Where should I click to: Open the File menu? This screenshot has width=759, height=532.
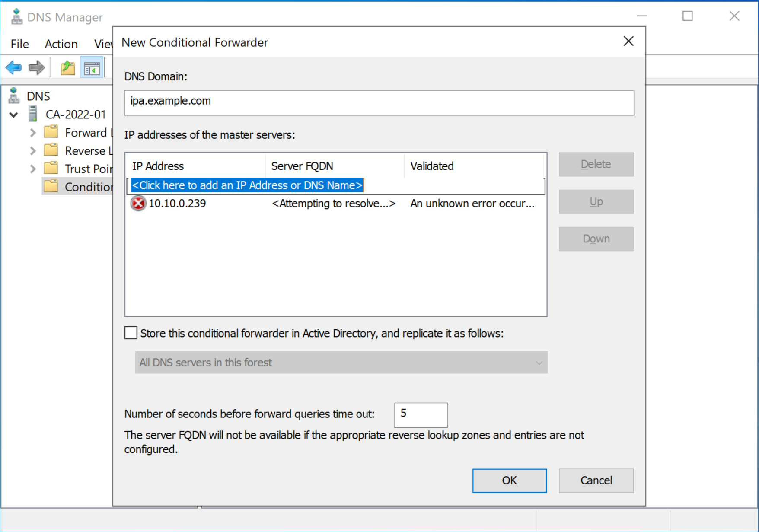20,44
